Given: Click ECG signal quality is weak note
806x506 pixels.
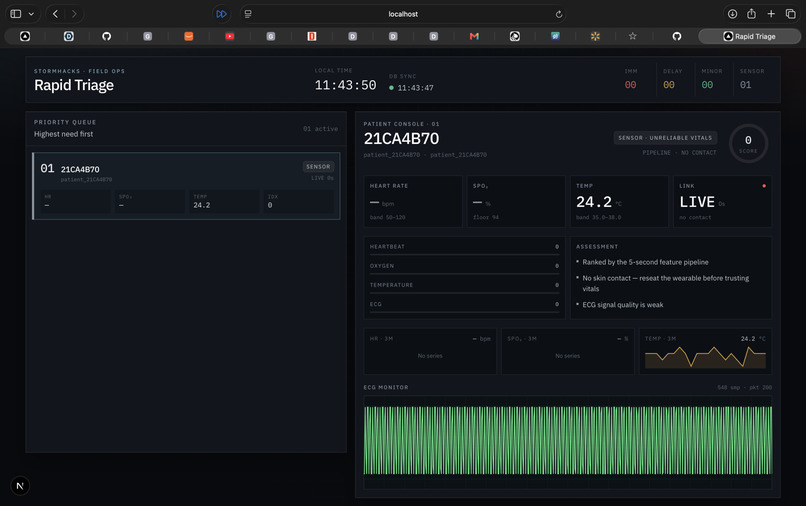Looking at the screenshot, I should tap(622, 305).
